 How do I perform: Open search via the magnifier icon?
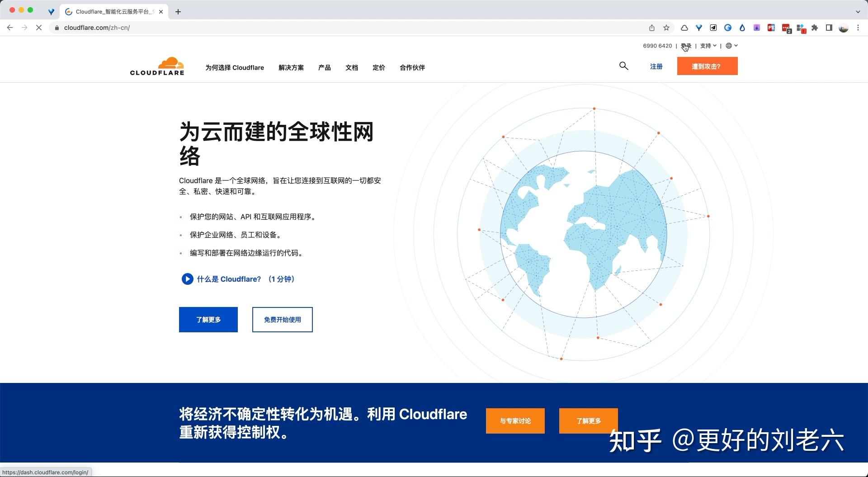click(623, 66)
